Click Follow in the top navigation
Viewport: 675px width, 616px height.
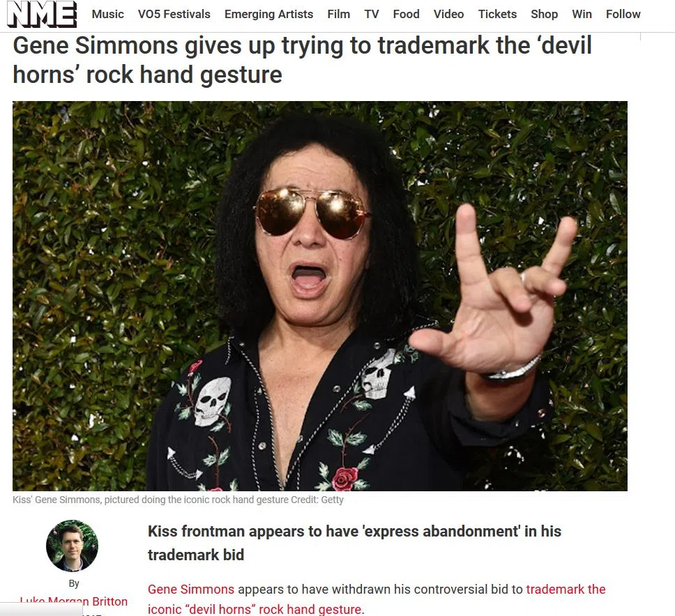click(x=623, y=14)
